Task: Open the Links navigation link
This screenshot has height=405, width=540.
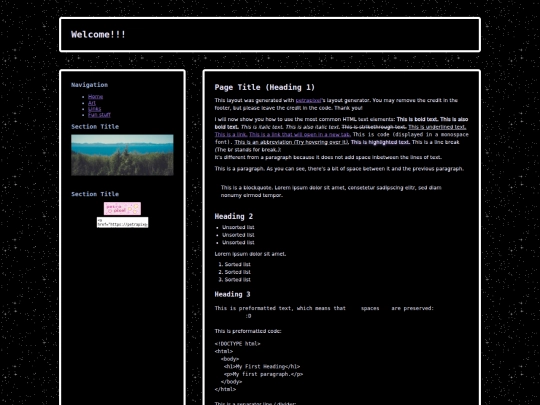Action: (94, 109)
